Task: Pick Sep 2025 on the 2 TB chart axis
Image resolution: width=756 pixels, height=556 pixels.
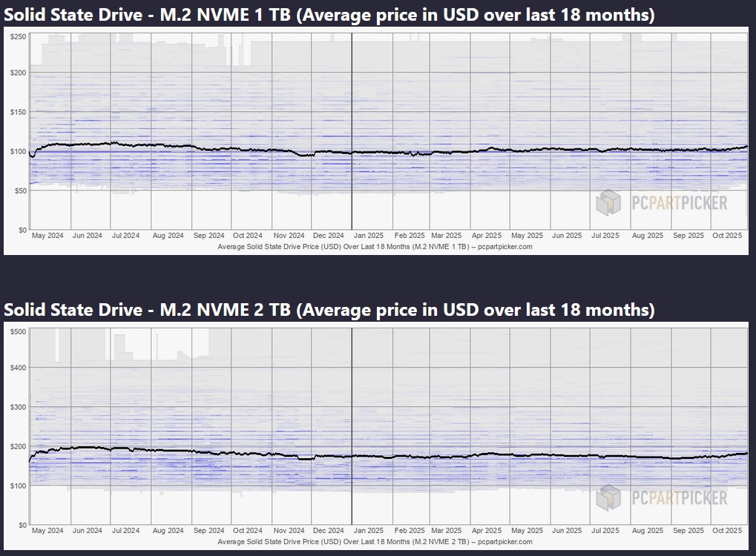Action: 688,531
